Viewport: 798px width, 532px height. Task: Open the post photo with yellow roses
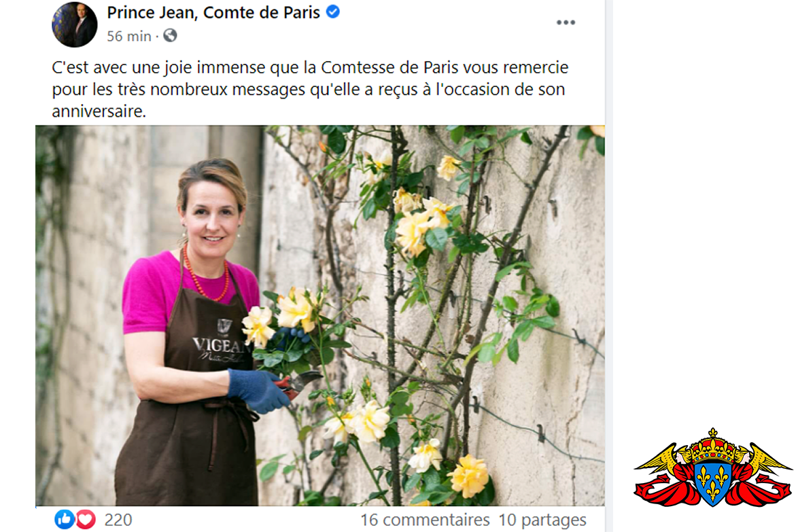(320, 315)
